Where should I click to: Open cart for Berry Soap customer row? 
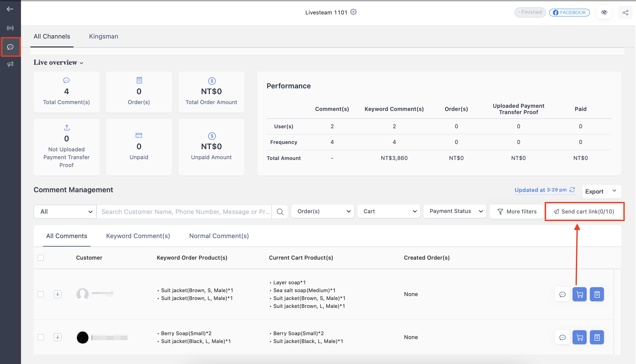(580, 337)
